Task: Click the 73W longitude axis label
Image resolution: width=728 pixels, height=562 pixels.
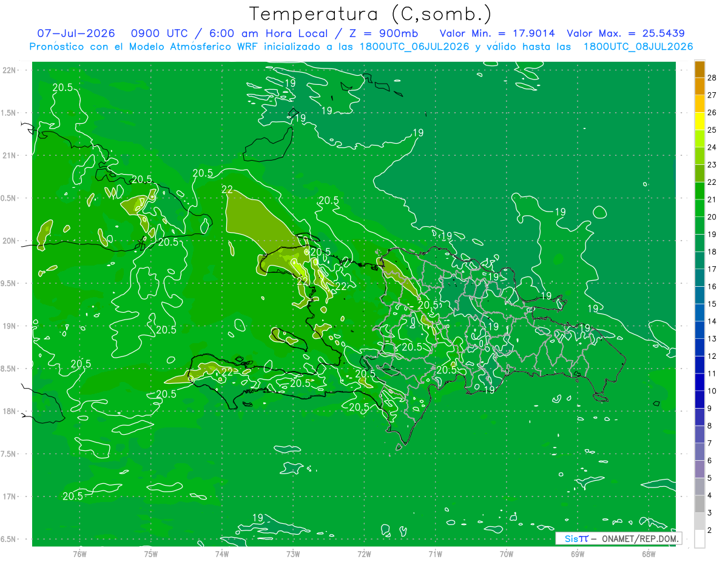Action: coord(293,554)
